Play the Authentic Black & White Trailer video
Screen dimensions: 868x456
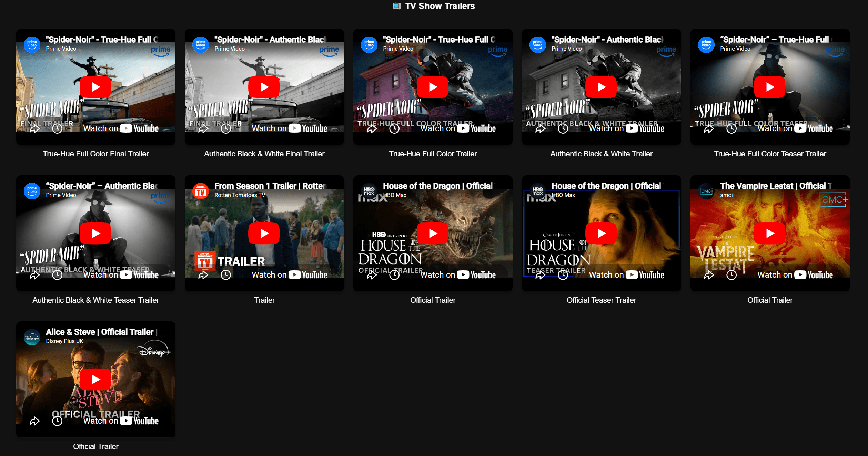point(601,87)
